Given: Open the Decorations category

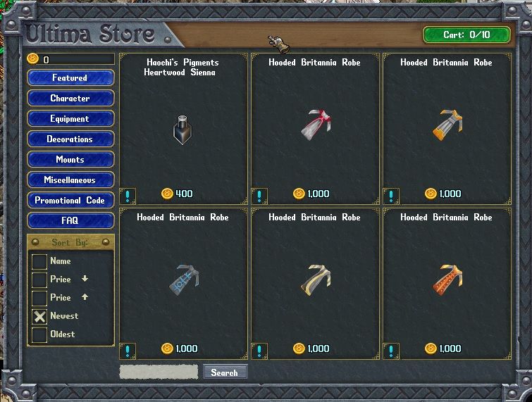Looking at the screenshot, I should click(70, 139).
